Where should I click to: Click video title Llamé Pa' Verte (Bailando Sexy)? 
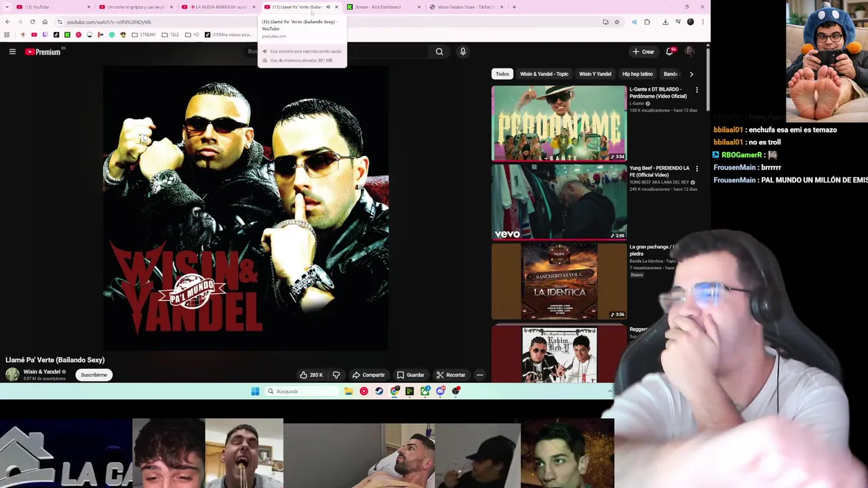coord(55,360)
